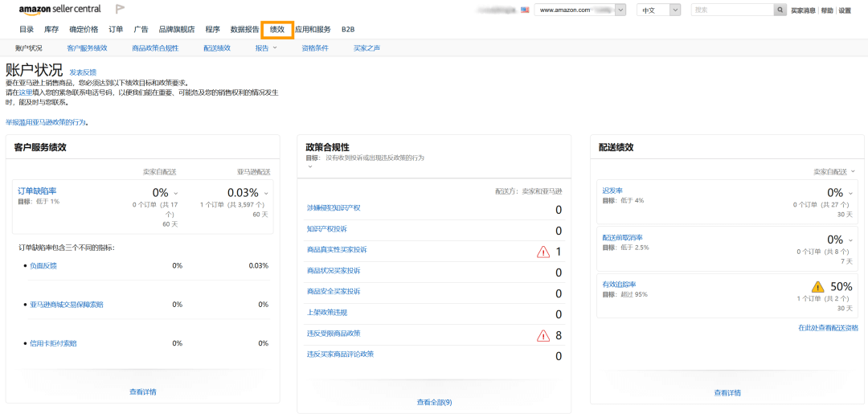Click red warning icon for 违反受限商品政策
868x418 pixels.
(x=543, y=335)
